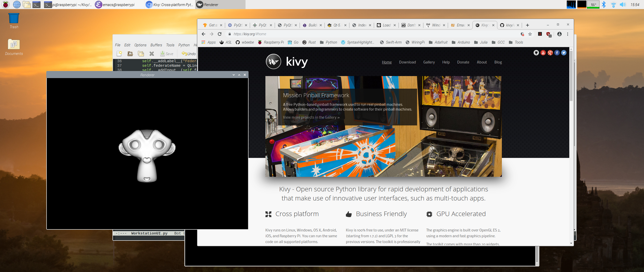This screenshot has height=272, width=644.
Task: Open the volume control in the tray
Action: click(623, 5)
